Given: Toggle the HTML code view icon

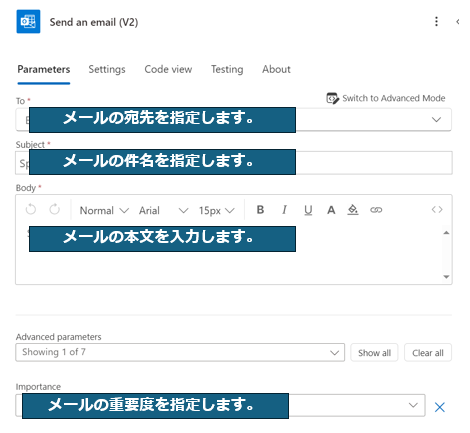Looking at the screenshot, I should tap(437, 210).
